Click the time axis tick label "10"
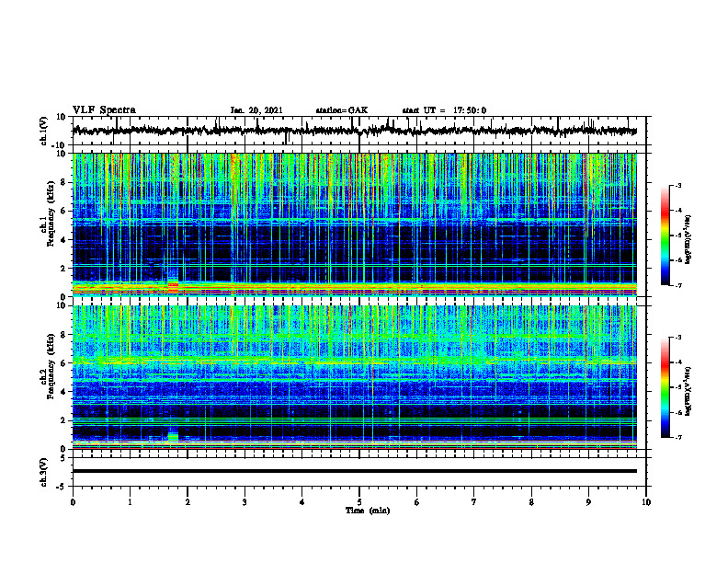Screen dimensions: 728x563 click(646, 502)
